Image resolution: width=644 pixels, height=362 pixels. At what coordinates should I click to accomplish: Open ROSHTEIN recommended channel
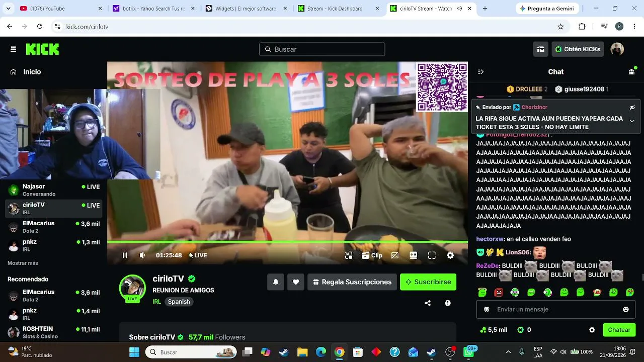click(53, 333)
